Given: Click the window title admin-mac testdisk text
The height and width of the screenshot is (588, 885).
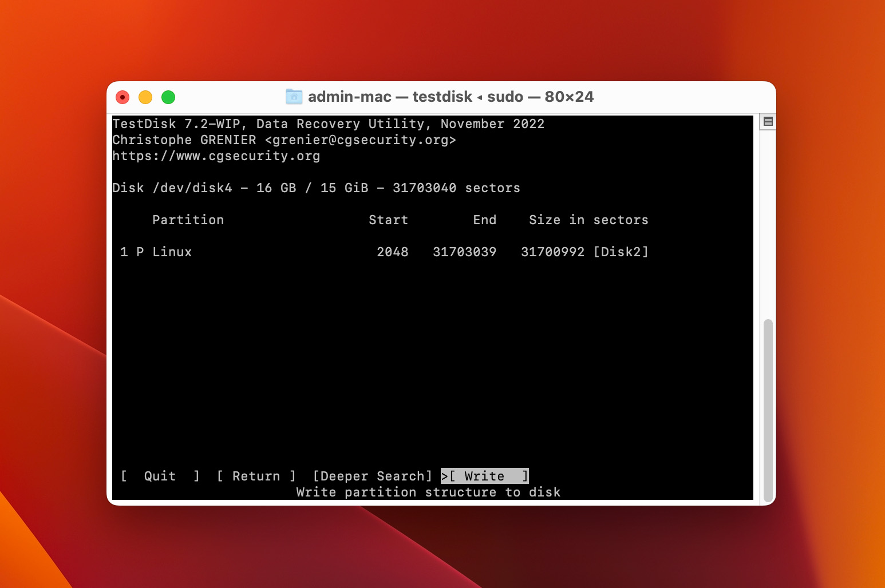Looking at the screenshot, I should point(451,97).
